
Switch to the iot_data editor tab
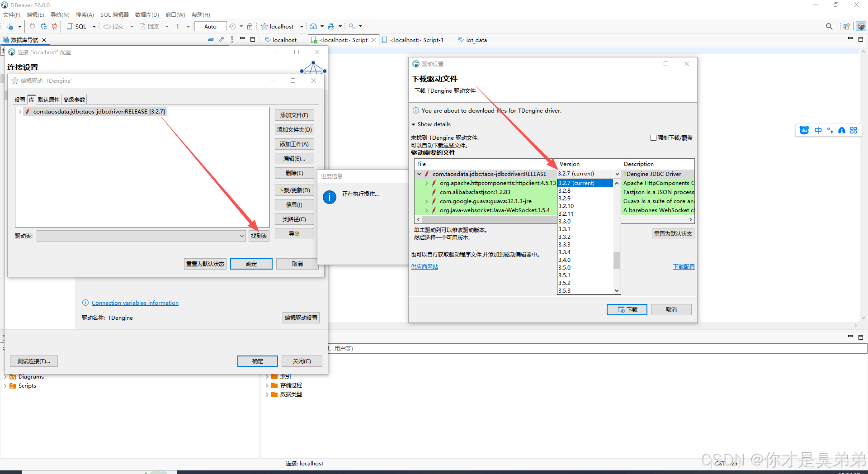pyautogui.click(x=472, y=40)
